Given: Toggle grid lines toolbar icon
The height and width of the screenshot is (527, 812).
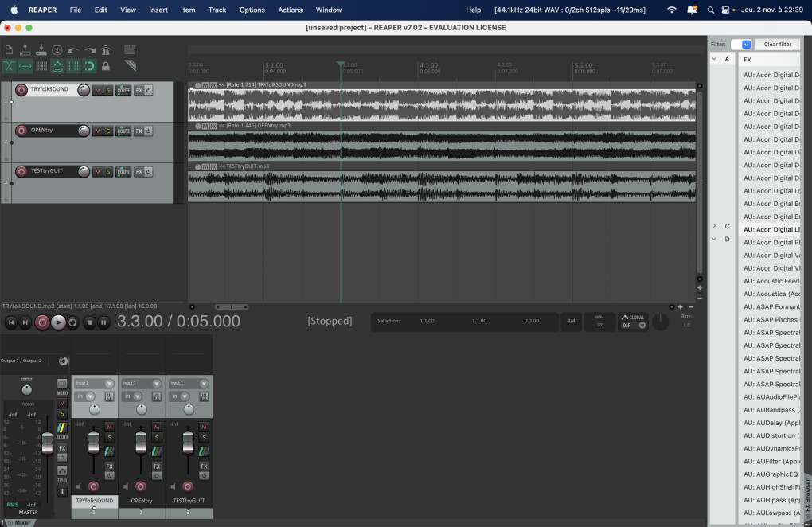Looking at the screenshot, I should click(x=73, y=66).
